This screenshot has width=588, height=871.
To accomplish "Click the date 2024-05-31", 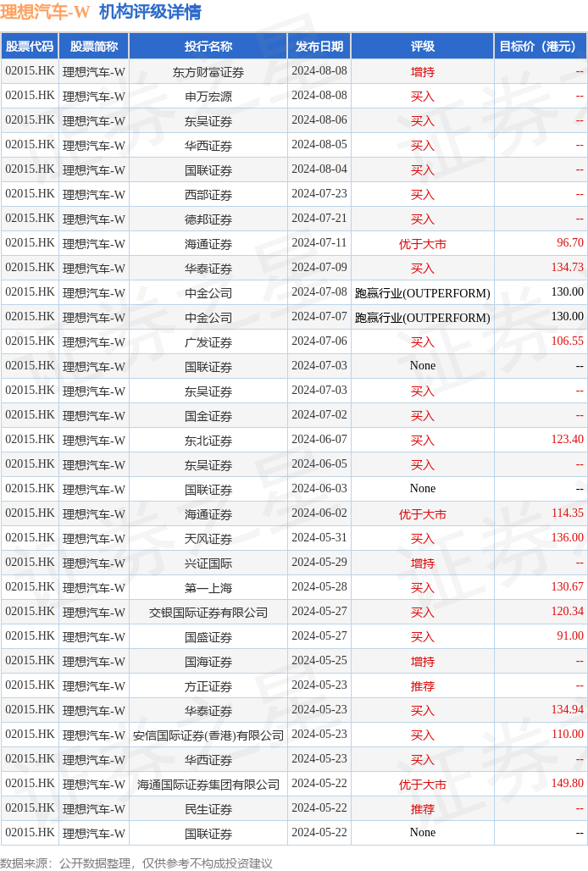I will tap(319, 538).
